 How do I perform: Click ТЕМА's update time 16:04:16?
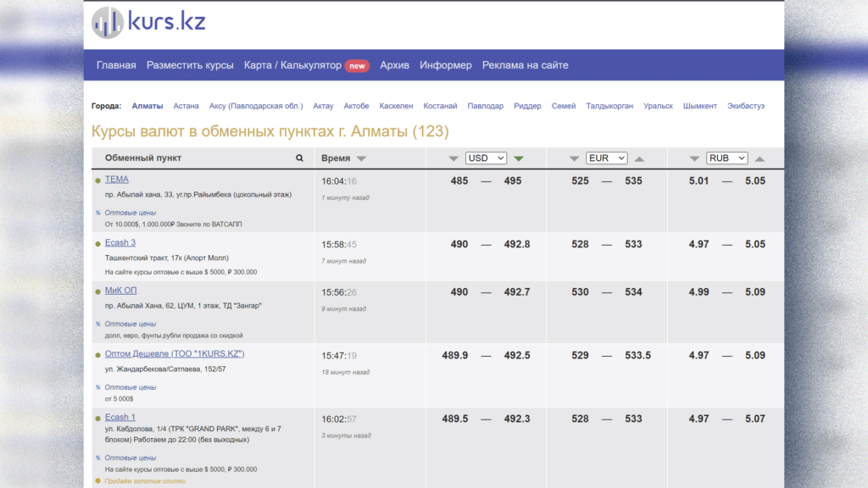339,181
